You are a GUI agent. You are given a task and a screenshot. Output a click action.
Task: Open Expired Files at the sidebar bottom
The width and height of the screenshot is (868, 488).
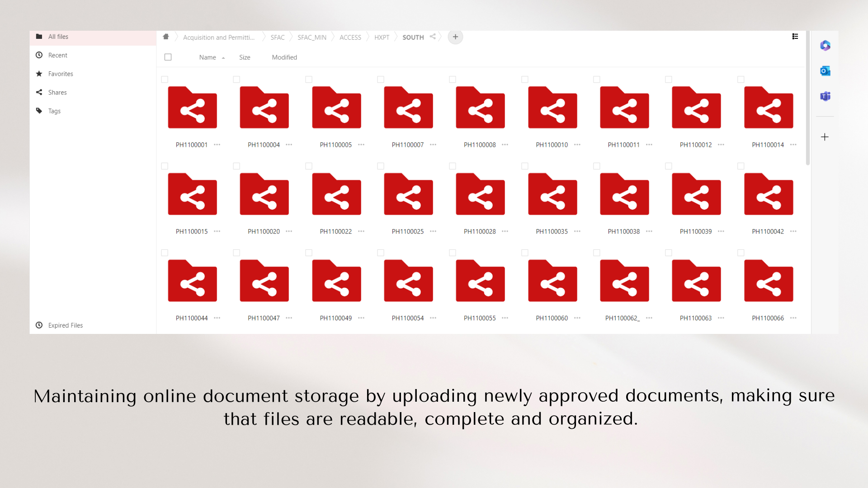tap(65, 325)
